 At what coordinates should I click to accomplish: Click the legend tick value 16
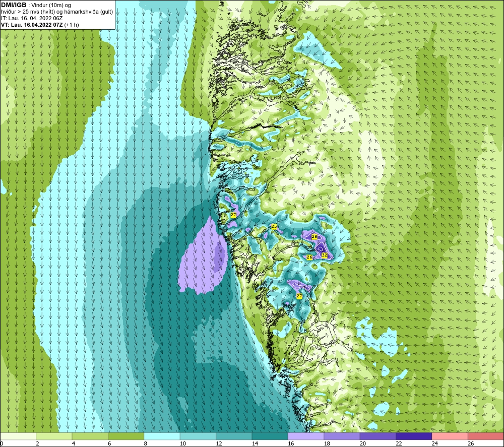click(x=291, y=443)
